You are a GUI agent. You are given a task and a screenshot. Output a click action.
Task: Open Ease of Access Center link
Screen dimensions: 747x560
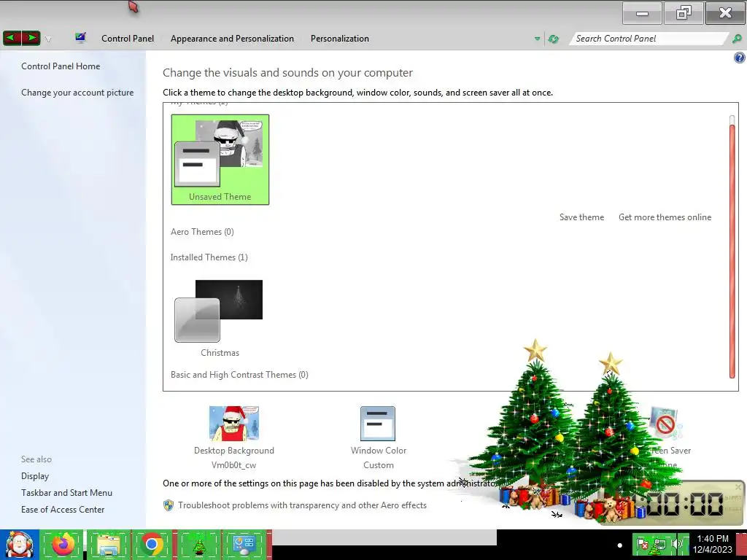pyautogui.click(x=63, y=510)
